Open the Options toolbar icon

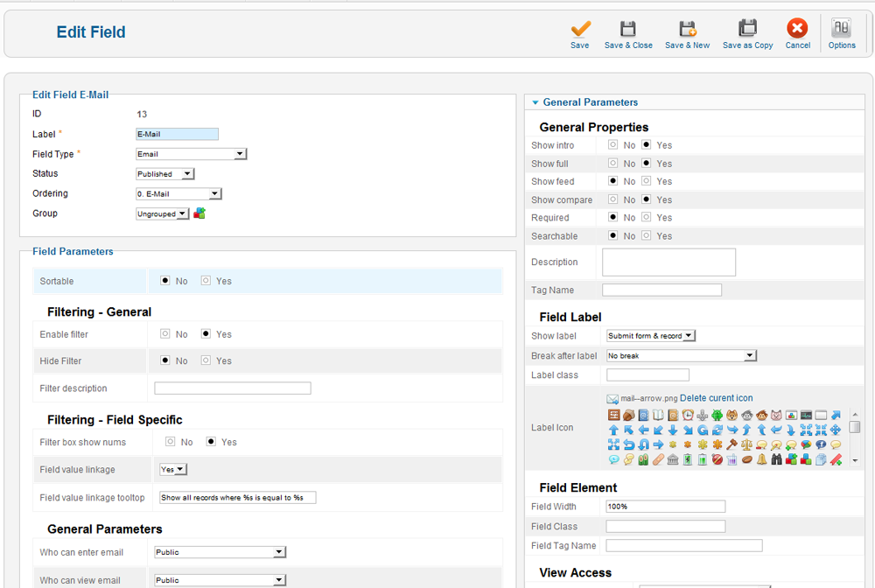click(x=841, y=30)
